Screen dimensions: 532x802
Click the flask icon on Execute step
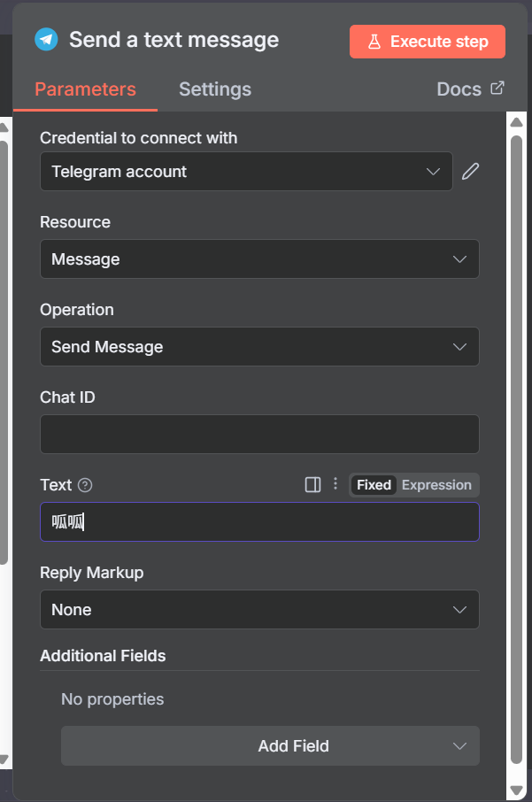coord(374,42)
